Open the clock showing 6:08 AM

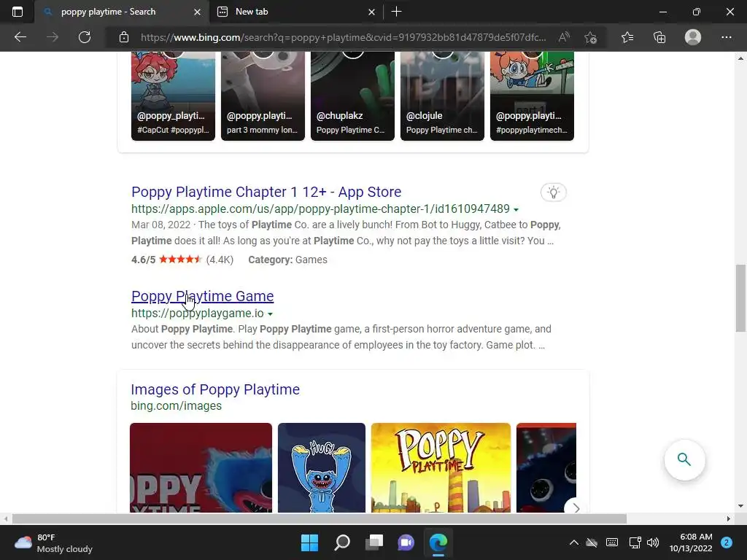coord(691,542)
